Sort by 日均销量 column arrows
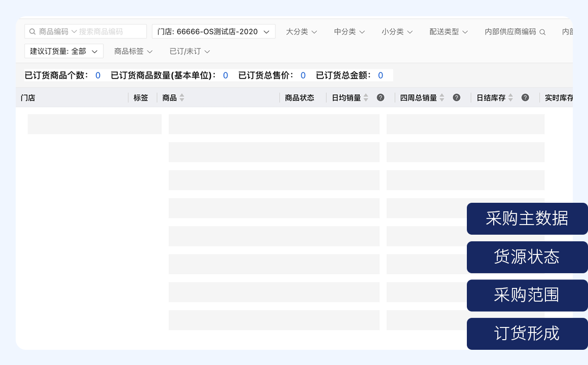 (366, 98)
